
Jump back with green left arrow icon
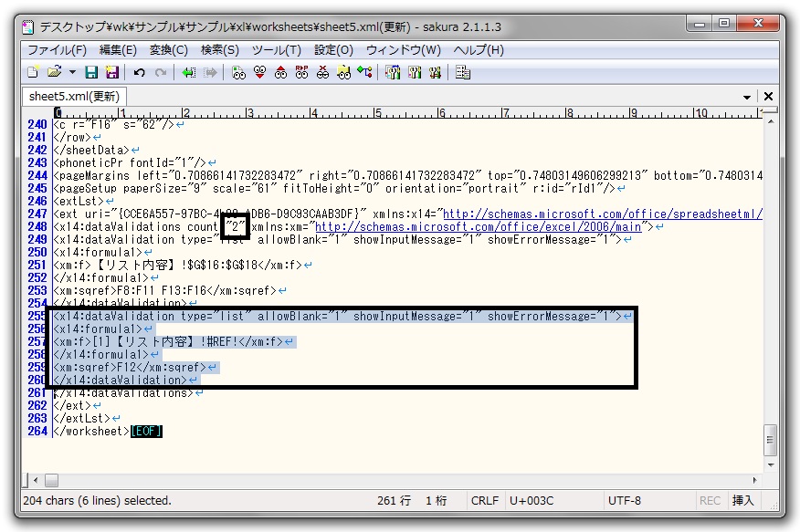click(x=189, y=72)
